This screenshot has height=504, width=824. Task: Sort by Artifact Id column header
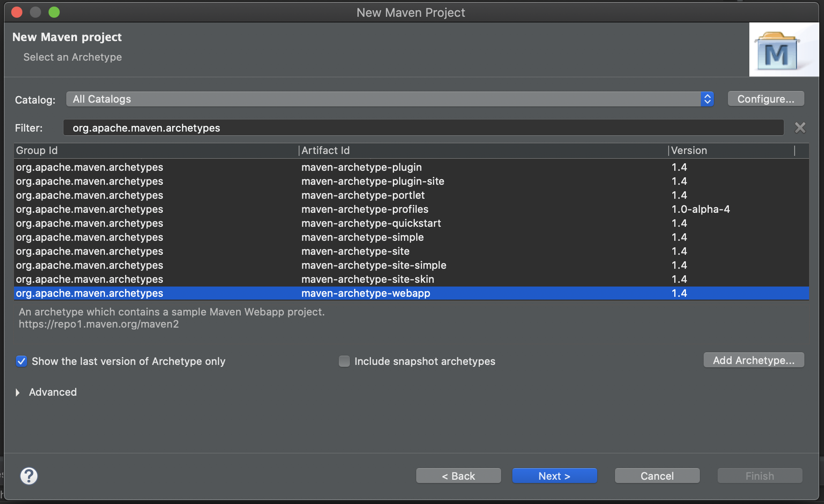(483, 150)
